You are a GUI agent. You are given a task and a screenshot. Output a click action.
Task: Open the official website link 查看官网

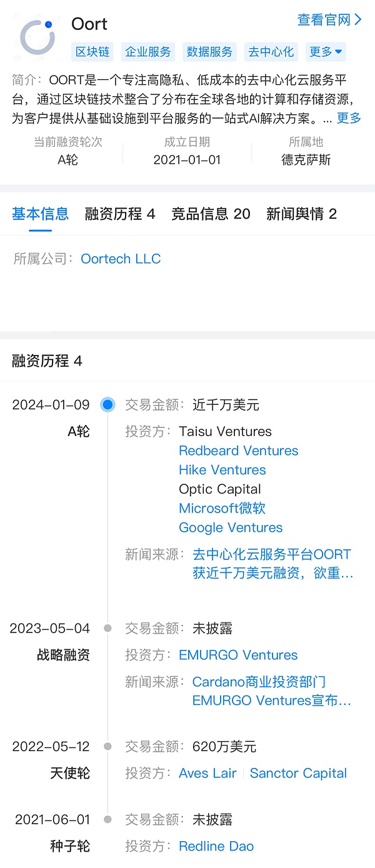pos(329,20)
